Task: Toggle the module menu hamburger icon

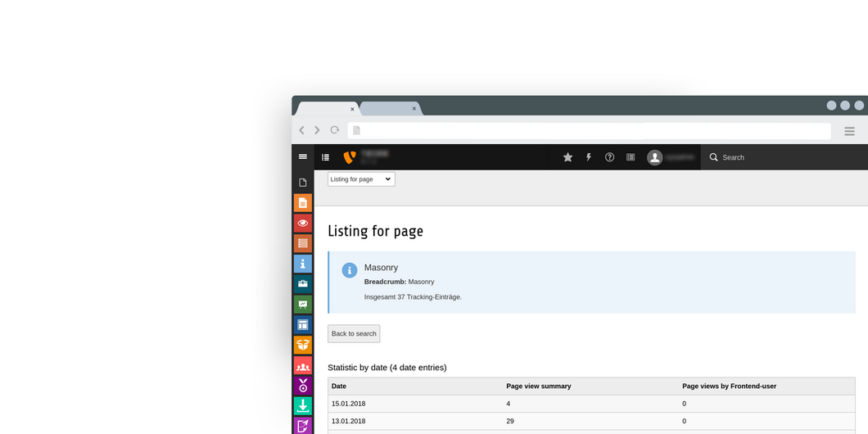Action: pyautogui.click(x=303, y=156)
